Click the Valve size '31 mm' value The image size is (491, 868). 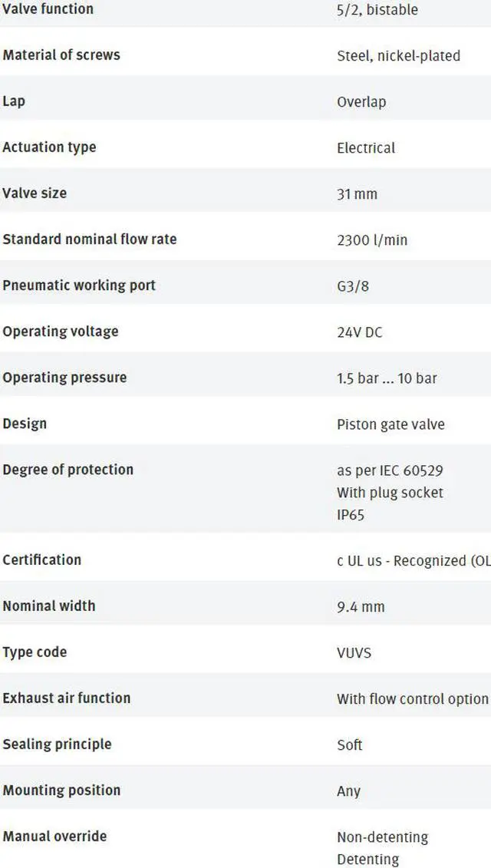pos(357,194)
